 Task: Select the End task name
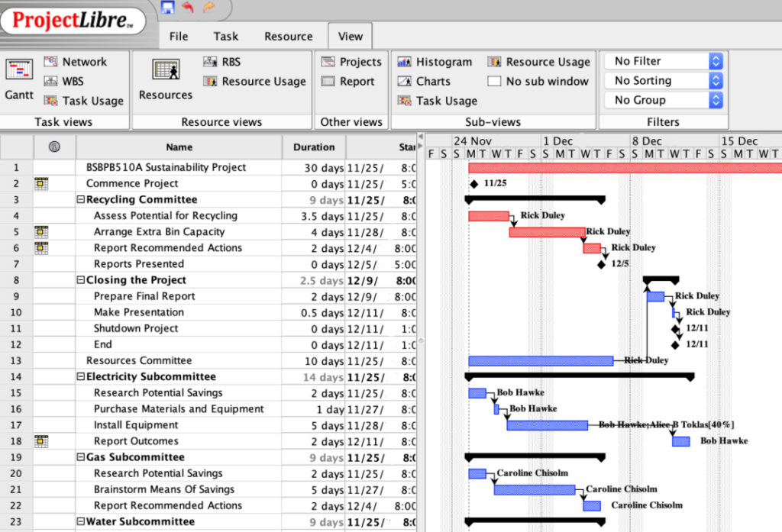pyautogui.click(x=103, y=344)
